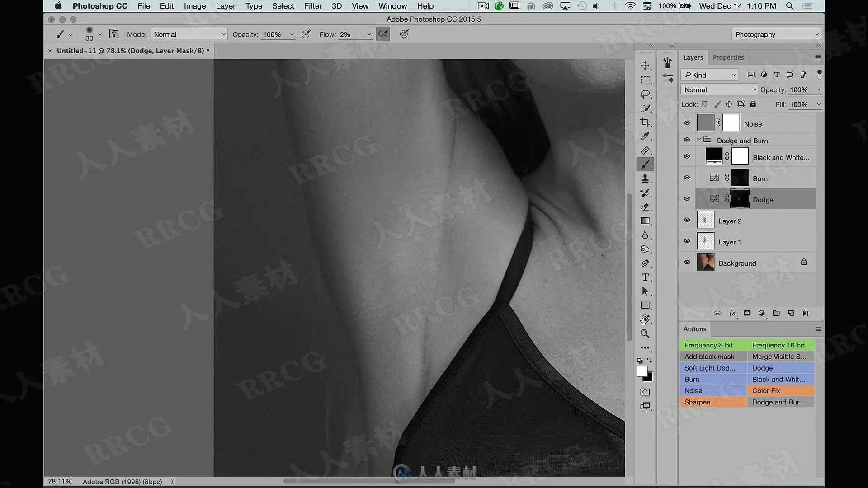Toggle airbrush build-up mode
The height and width of the screenshot is (488, 868).
point(383,34)
